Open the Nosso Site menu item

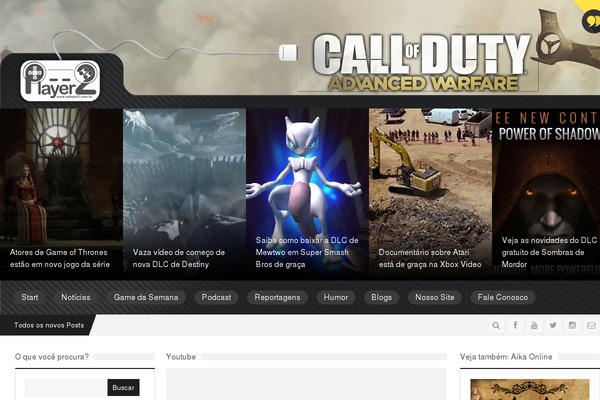point(435,297)
